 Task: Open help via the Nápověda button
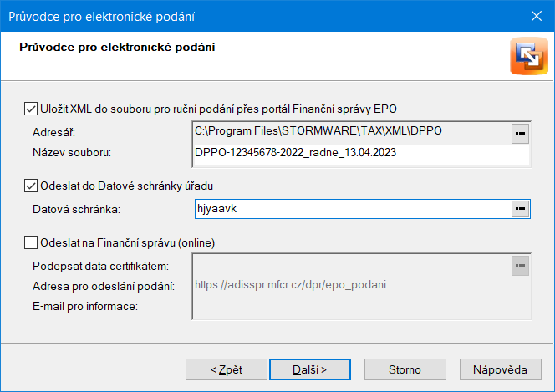tap(500, 369)
